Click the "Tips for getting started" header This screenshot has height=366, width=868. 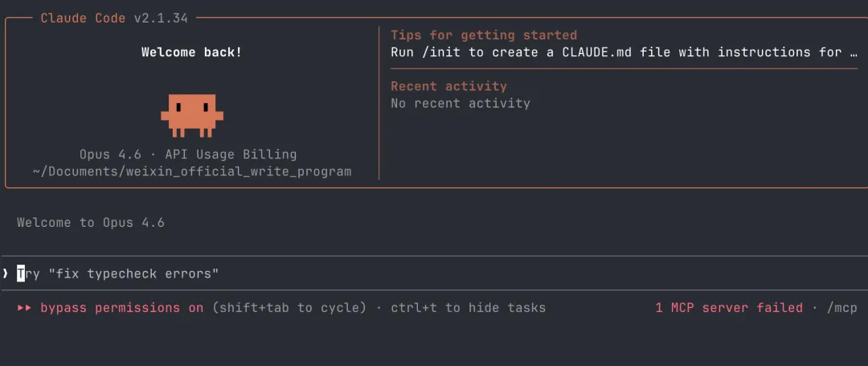coord(484,35)
